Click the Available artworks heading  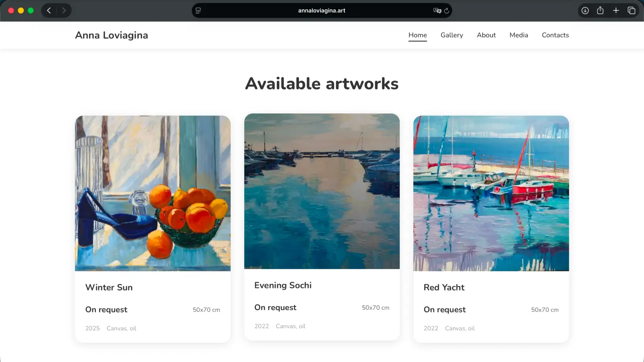322,84
